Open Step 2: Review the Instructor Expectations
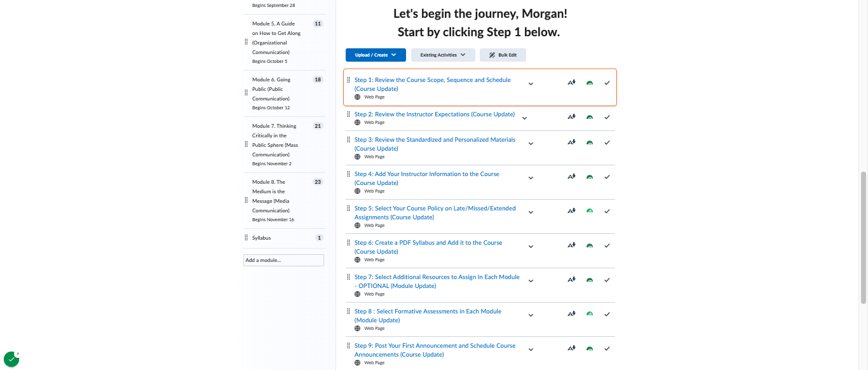Image resolution: width=868 pixels, height=370 pixels. click(435, 114)
